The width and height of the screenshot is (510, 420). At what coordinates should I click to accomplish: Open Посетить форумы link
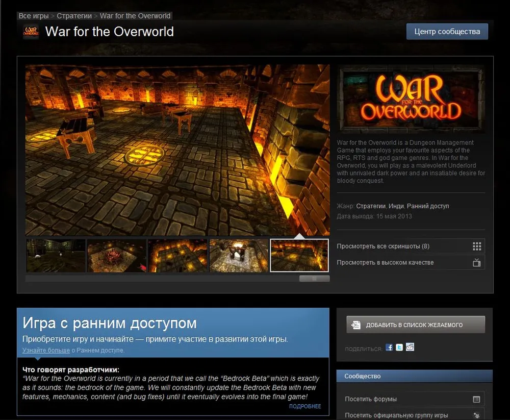point(415,399)
